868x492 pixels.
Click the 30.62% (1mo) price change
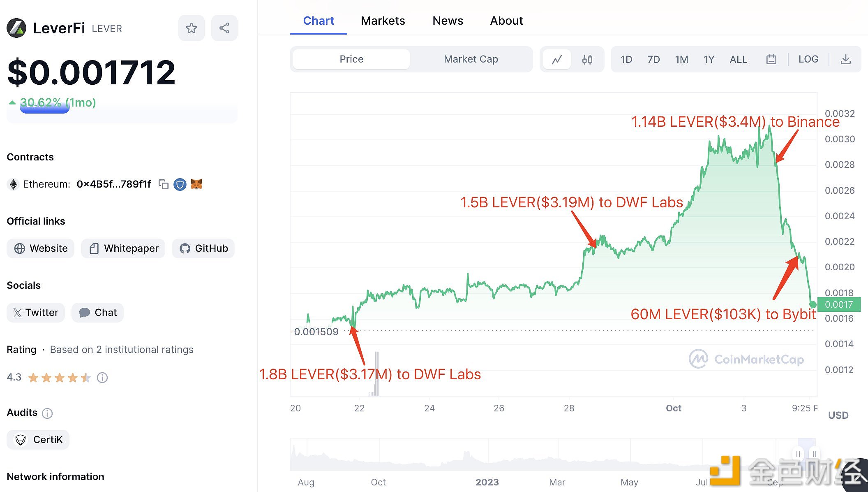click(x=53, y=102)
